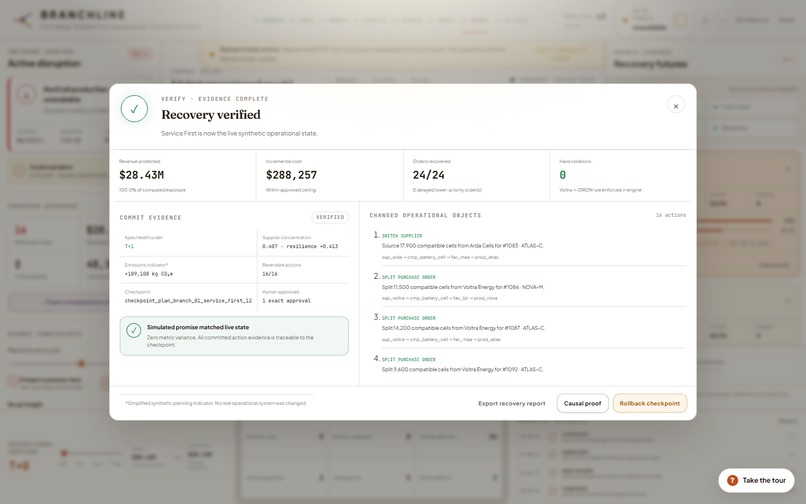
Task: Click SPLIT PURCHASE ORDER label for #1086
Action: [409, 277]
